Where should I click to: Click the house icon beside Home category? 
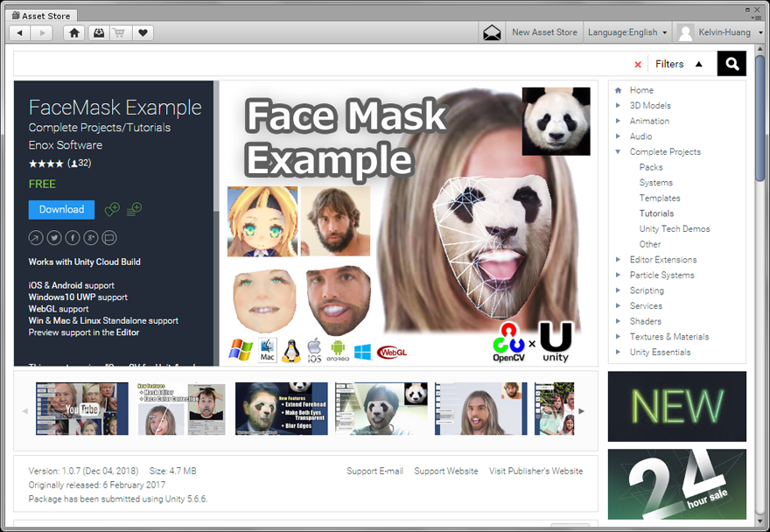(619, 90)
